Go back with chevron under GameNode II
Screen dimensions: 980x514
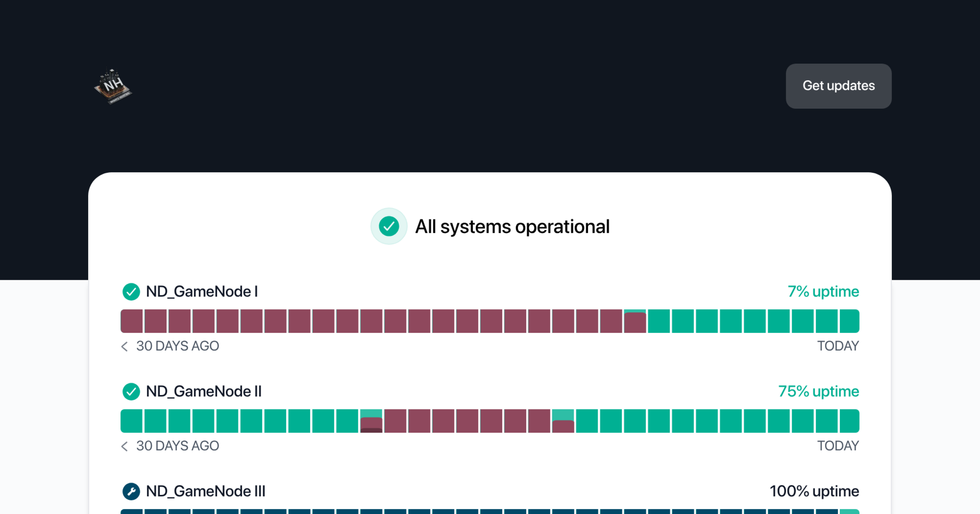pyautogui.click(x=125, y=446)
